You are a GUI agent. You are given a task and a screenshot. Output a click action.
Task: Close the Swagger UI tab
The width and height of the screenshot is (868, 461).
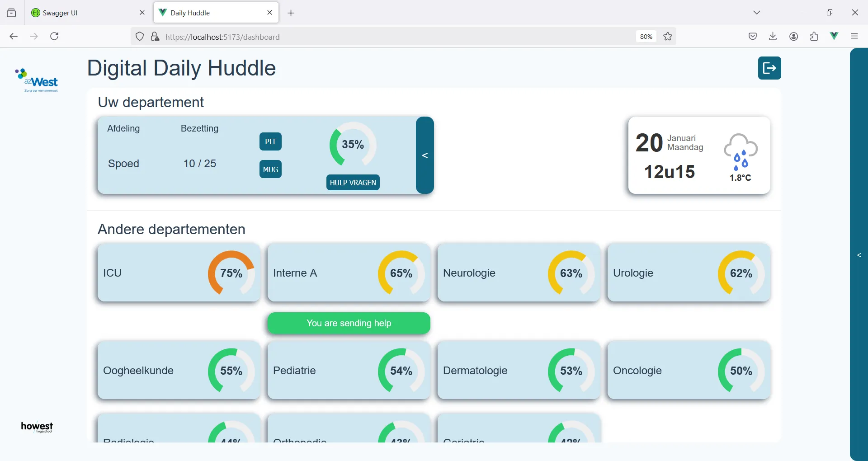pos(142,13)
